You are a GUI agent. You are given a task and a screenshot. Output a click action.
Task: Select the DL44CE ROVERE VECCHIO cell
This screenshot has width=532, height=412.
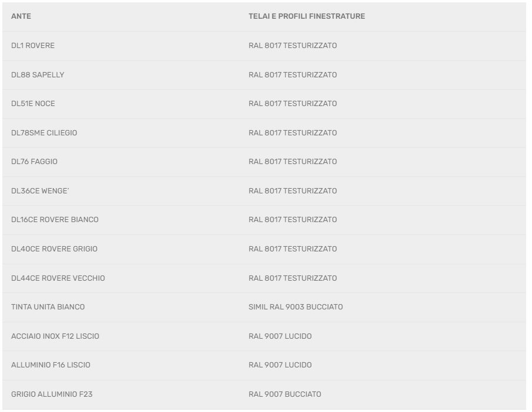click(58, 278)
